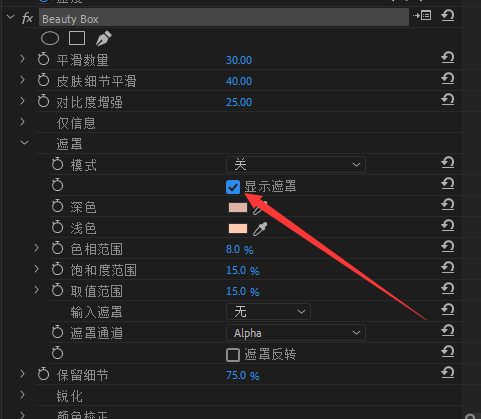The image size is (481, 419).
Task: Create ellipse mask for Beauty Box
Action: click(50, 38)
